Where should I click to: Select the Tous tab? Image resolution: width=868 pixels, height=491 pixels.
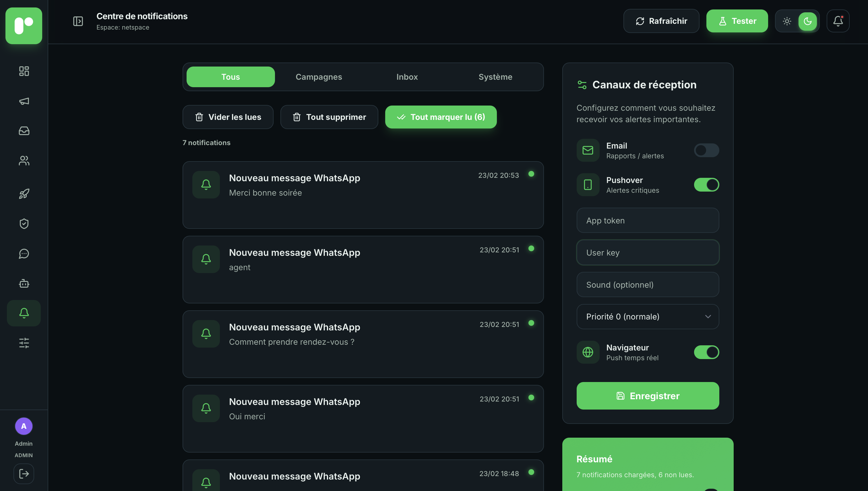(230, 77)
